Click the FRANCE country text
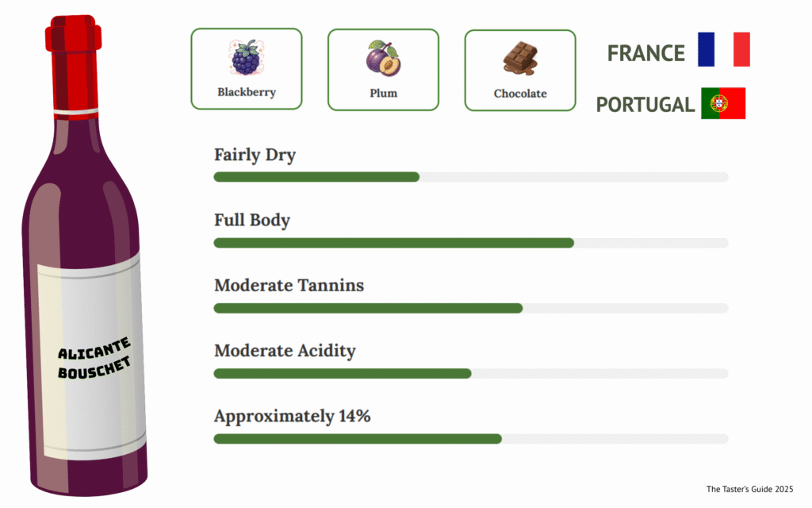The height and width of the screenshot is (508, 812). pyautogui.click(x=645, y=53)
